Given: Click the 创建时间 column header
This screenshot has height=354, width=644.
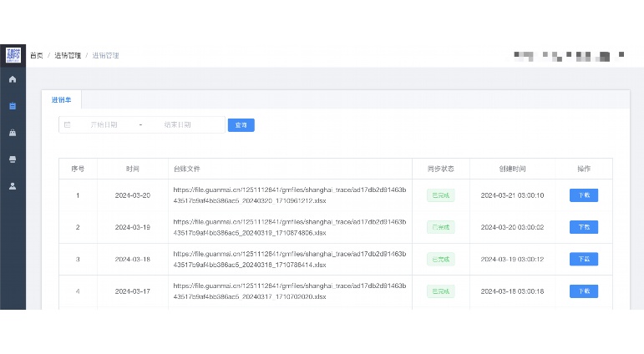Looking at the screenshot, I should pyautogui.click(x=512, y=169).
